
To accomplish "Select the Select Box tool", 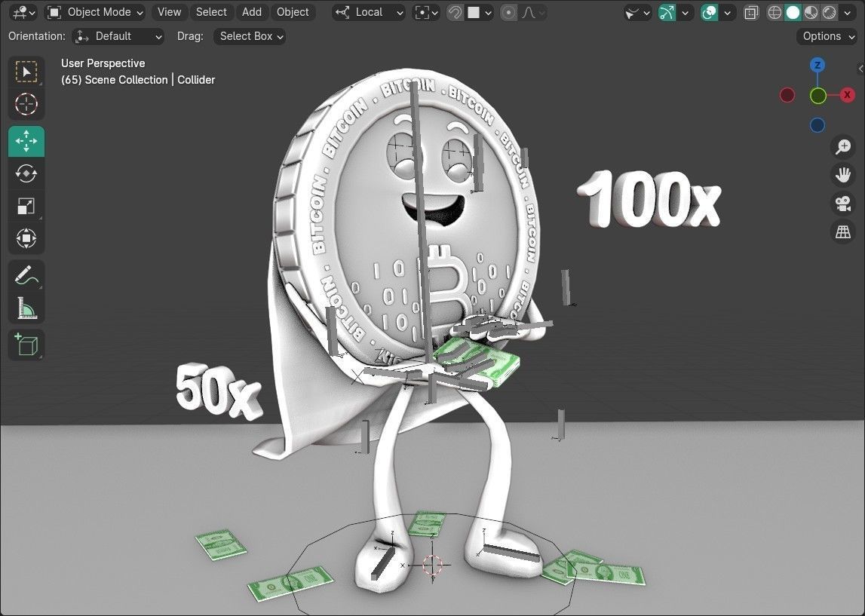I will (26, 72).
